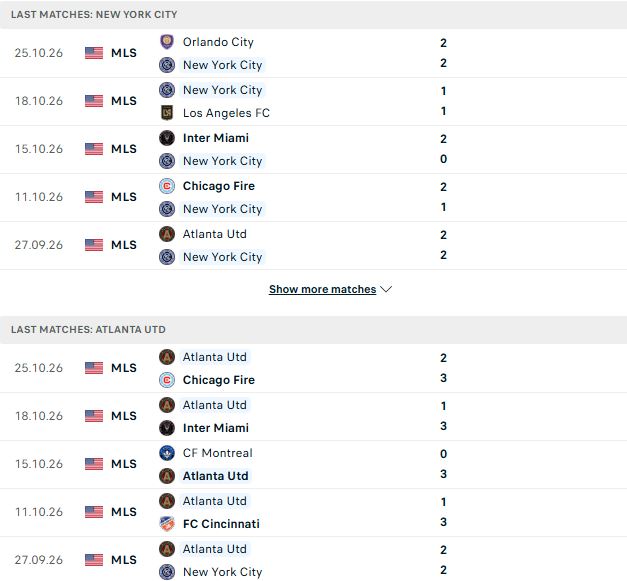
Task: Click the FC Cincinnati club logo
Action: click(167, 524)
